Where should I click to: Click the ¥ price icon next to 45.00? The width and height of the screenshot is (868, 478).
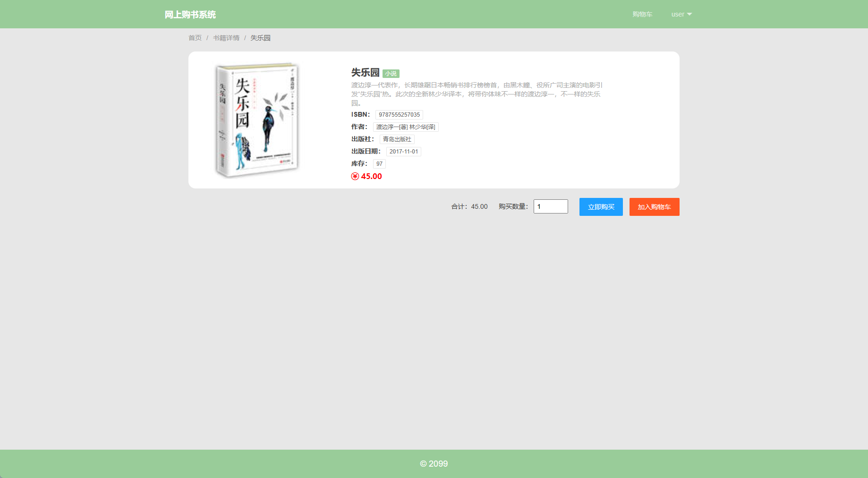354,176
